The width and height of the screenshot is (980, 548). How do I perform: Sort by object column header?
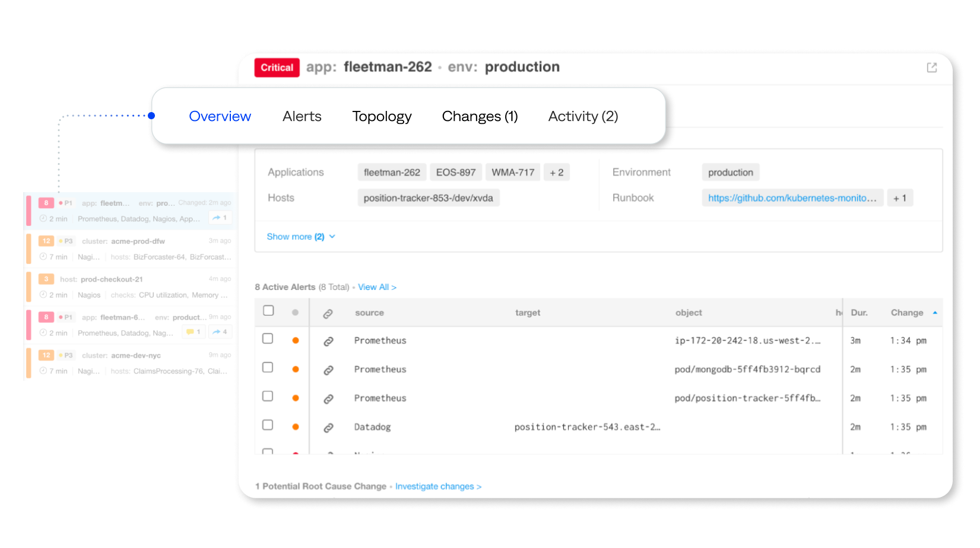pyautogui.click(x=689, y=313)
